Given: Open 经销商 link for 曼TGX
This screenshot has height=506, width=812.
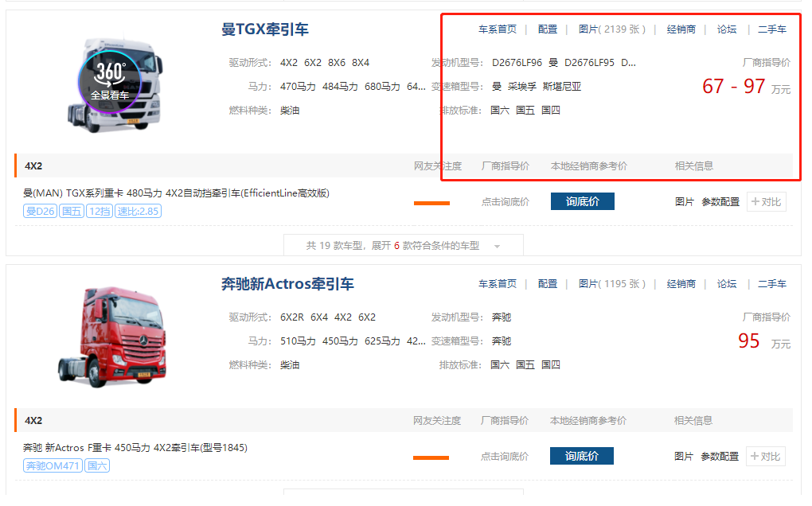Looking at the screenshot, I should (x=681, y=29).
